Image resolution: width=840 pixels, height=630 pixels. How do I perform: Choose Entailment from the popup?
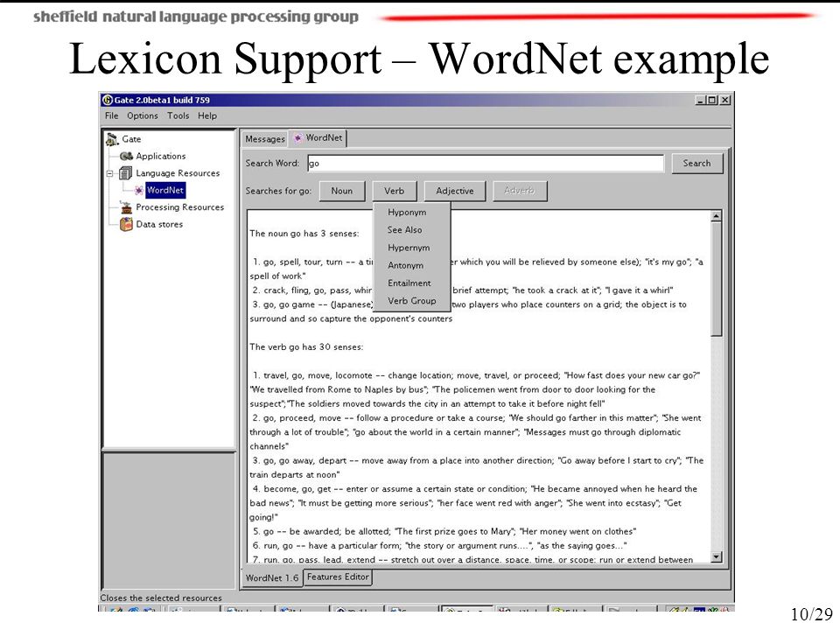click(x=411, y=283)
